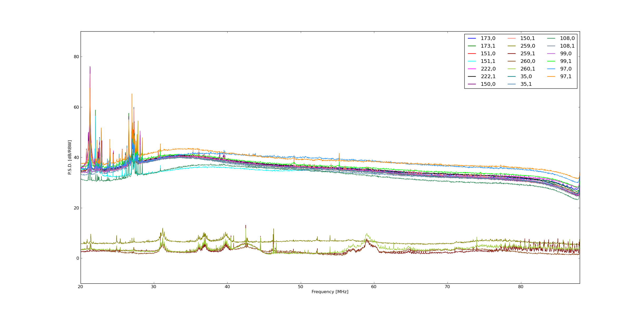Screen dimensions: 644x315
Task: Click the legend entry '259,0'
Action: click(x=521, y=46)
